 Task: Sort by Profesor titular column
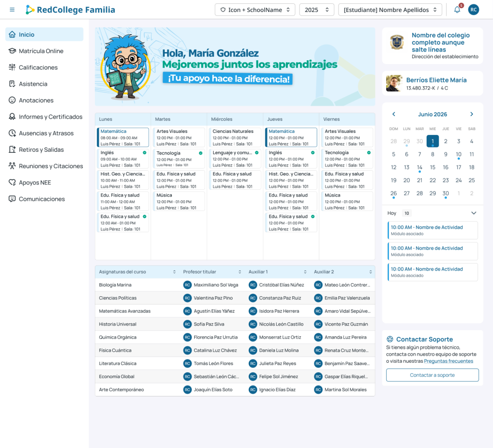pos(212,272)
